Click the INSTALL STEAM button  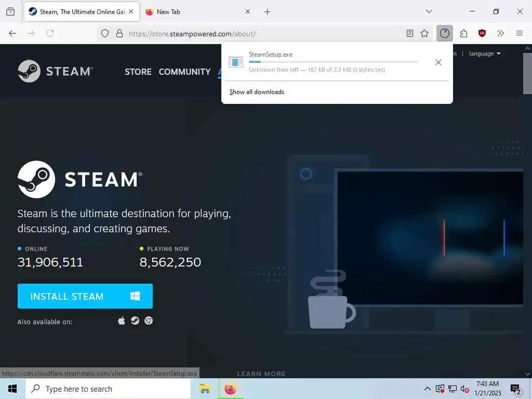click(x=85, y=296)
